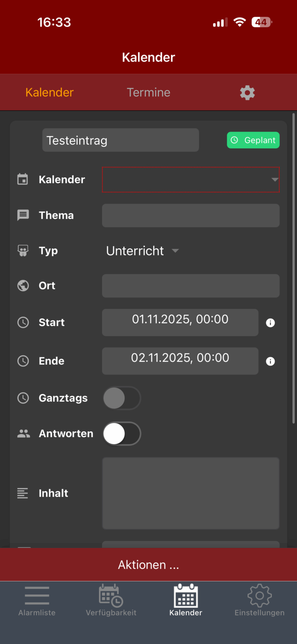The height and width of the screenshot is (644, 297).
Task: Open Alarmliste from the bottom navigation
Action: pyautogui.click(x=37, y=600)
